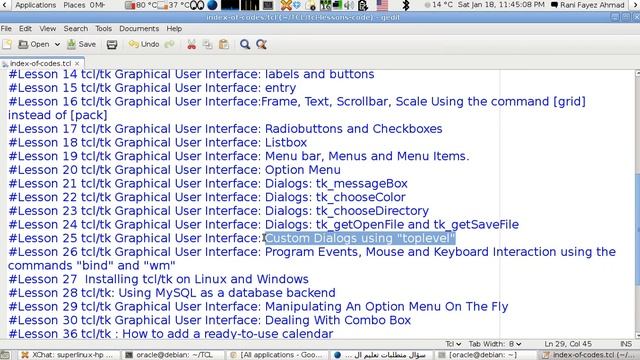Image resolution: width=640 pixels, height=360 pixels.
Task: Save the current file
Action: click(x=81, y=44)
